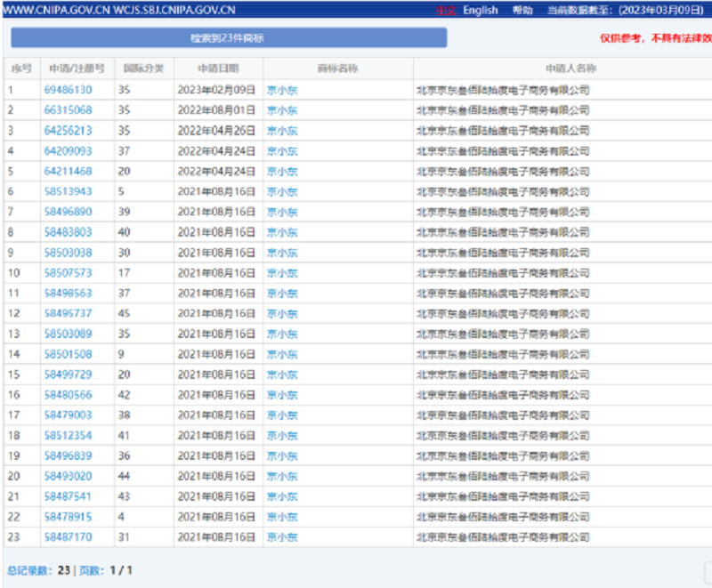Open 京小东 trademark name in row 15

[282, 375]
